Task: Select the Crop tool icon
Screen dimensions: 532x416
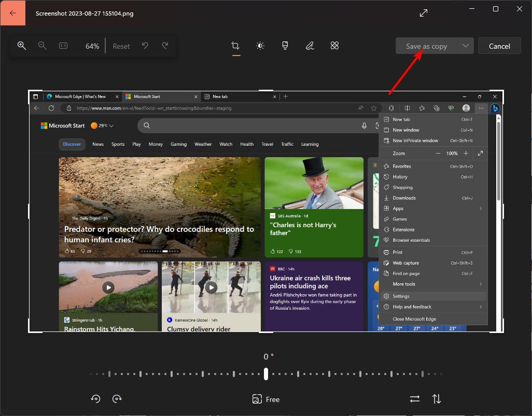Action: click(235, 46)
